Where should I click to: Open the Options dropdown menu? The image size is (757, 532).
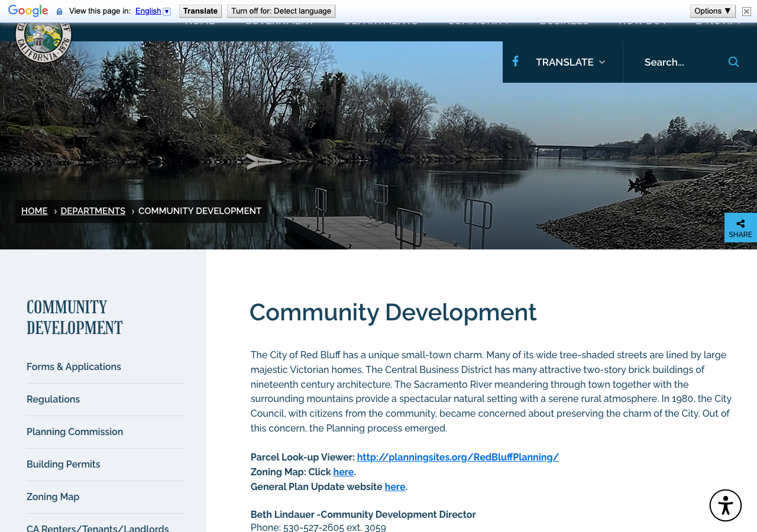(x=713, y=11)
